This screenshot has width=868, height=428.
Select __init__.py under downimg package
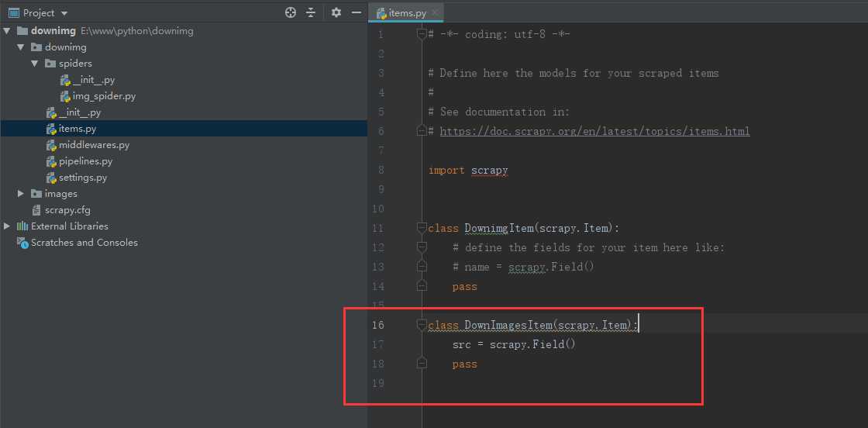point(74,112)
